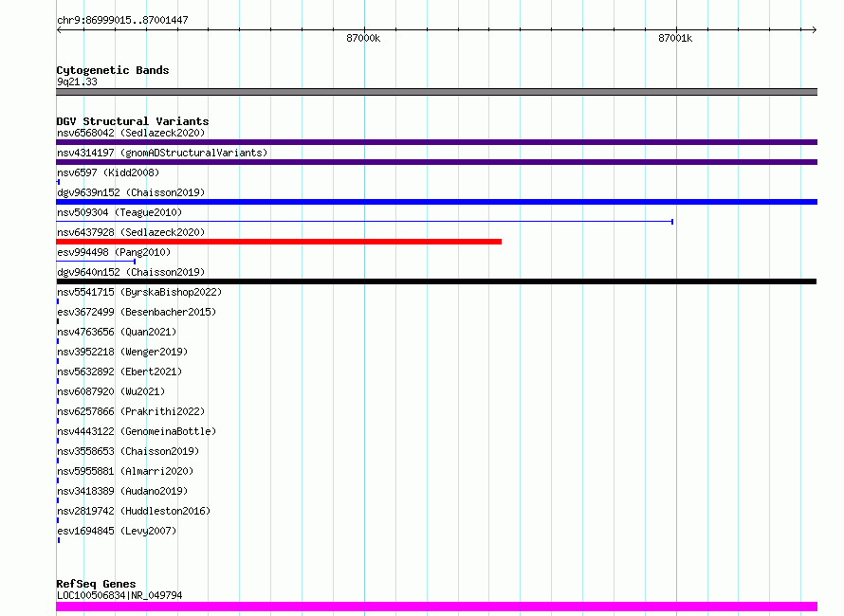
Task: Select the purple bar under nsv6568042
Action: tap(436, 142)
